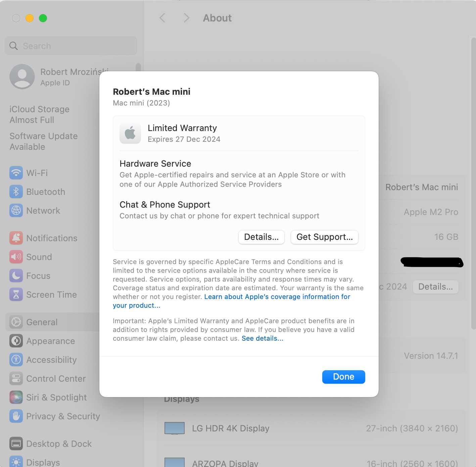Screen dimensions: 476x467
Task: Click the green zoom window button
Action: (x=43, y=18)
